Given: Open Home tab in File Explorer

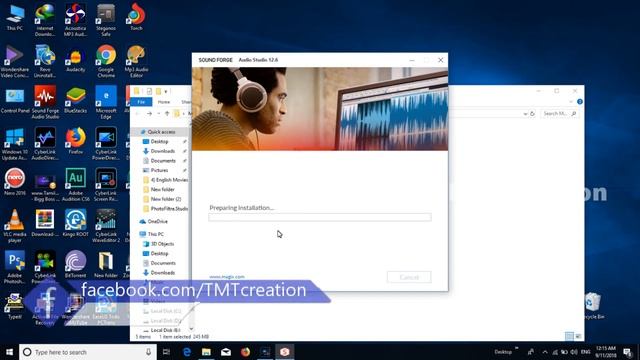Looking at the screenshot, I should (x=164, y=102).
